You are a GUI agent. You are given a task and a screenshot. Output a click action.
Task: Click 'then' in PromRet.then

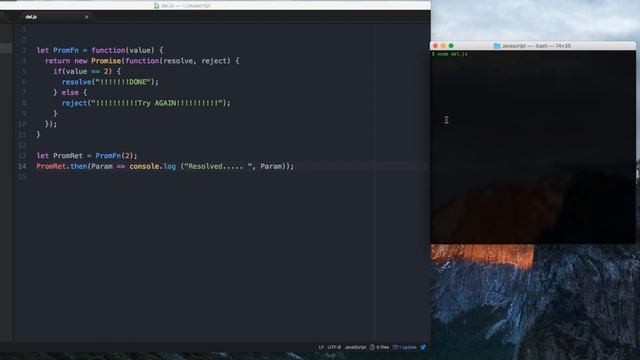pos(78,166)
